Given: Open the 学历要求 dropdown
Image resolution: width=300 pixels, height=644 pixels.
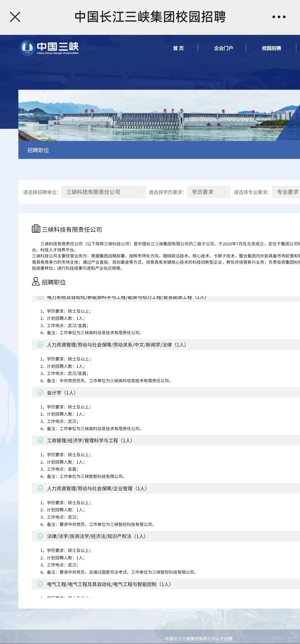Looking at the screenshot, I should (x=209, y=192).
